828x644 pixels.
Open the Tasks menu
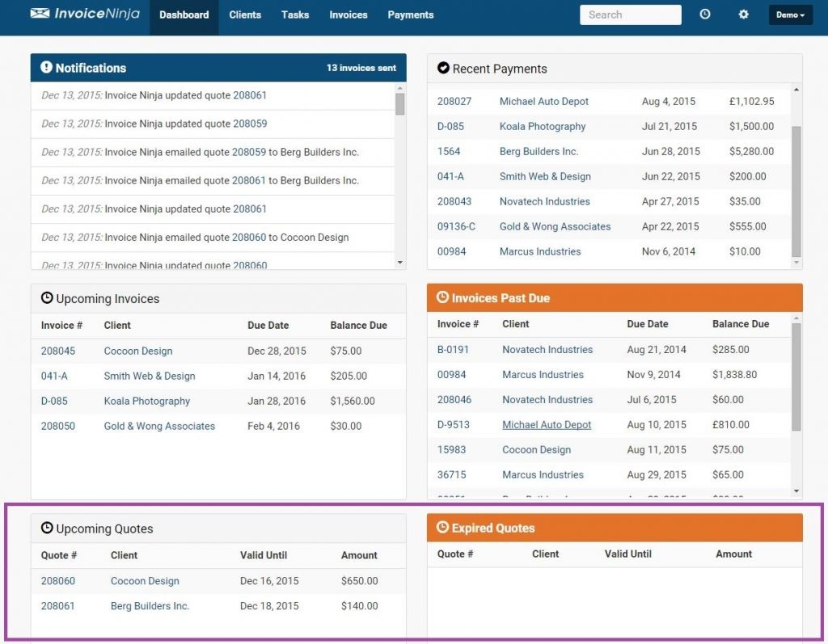pos(295,15)
